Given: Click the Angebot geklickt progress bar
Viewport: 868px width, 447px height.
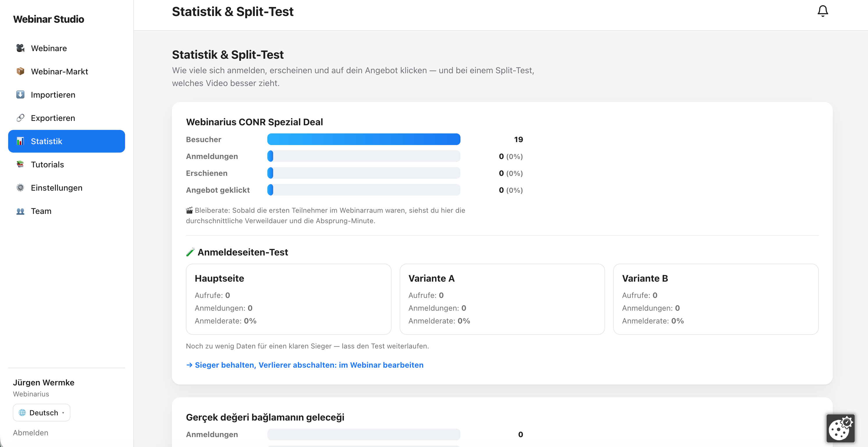Looking at the screenshot, I should [364, 190].
